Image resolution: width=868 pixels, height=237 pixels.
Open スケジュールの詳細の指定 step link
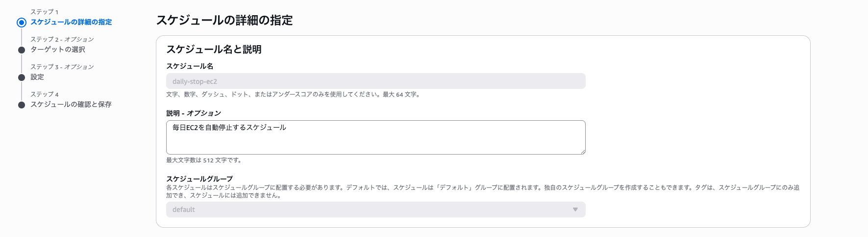71,22
